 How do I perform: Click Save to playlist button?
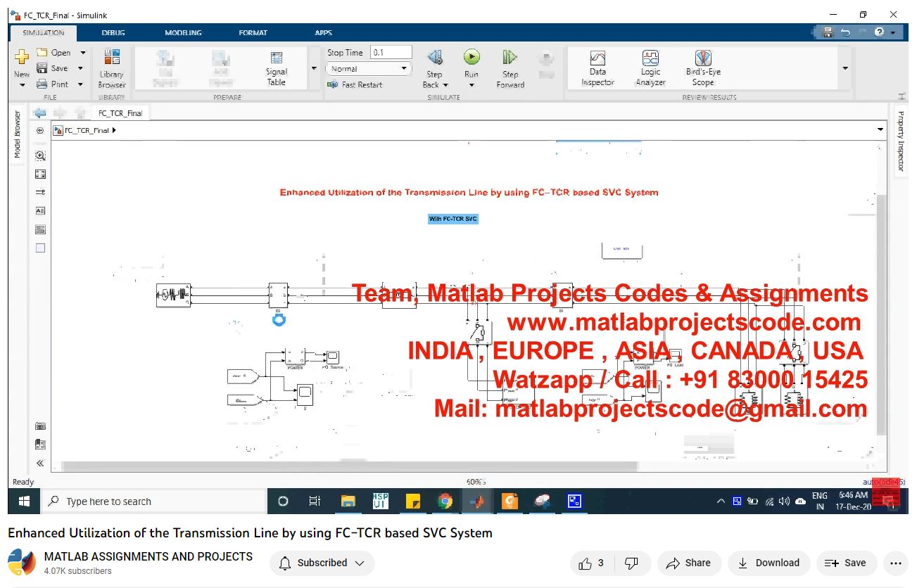click(x=845, y=563)
